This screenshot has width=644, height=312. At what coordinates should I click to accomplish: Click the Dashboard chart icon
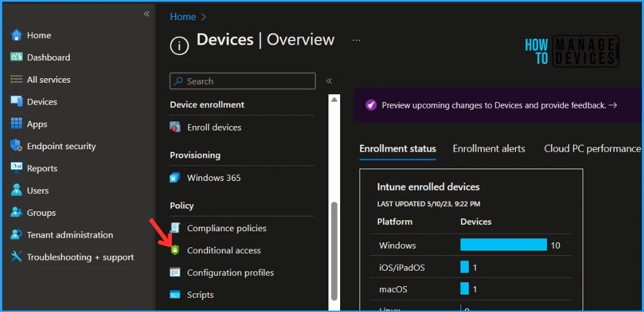point(16,57)
